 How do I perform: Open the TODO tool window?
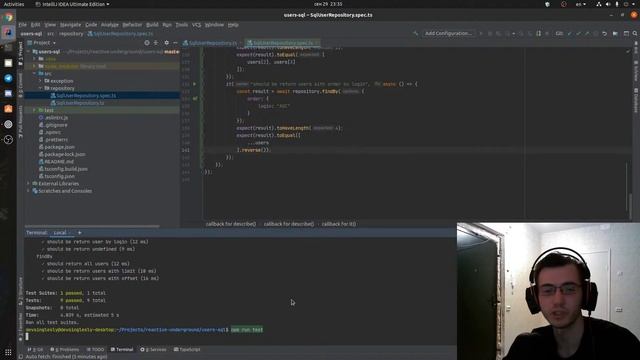(x=96, y=349)
